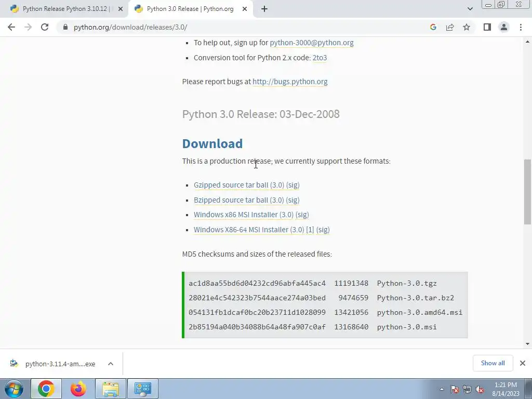Click network status tray icon
The width and height of the screenshot is (532, 399).
[x=467, y=389]
